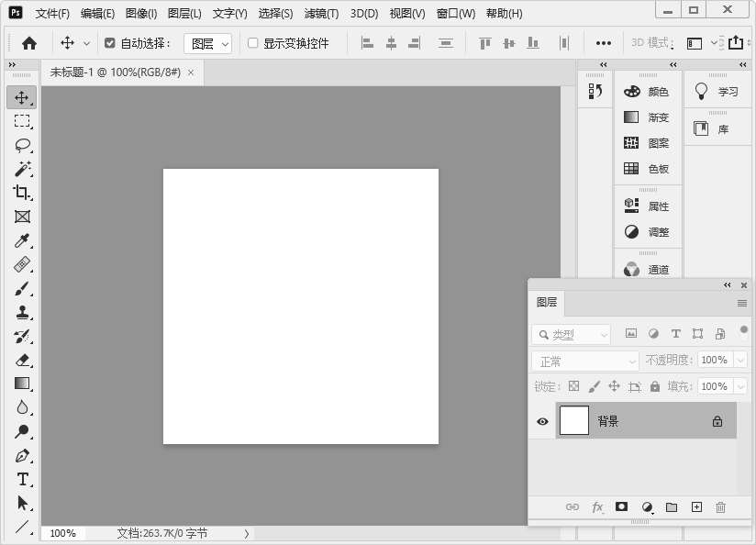756x545 pixels.
Task: Open the 正常 blend mode dropdown
Action: coord(585,361)
